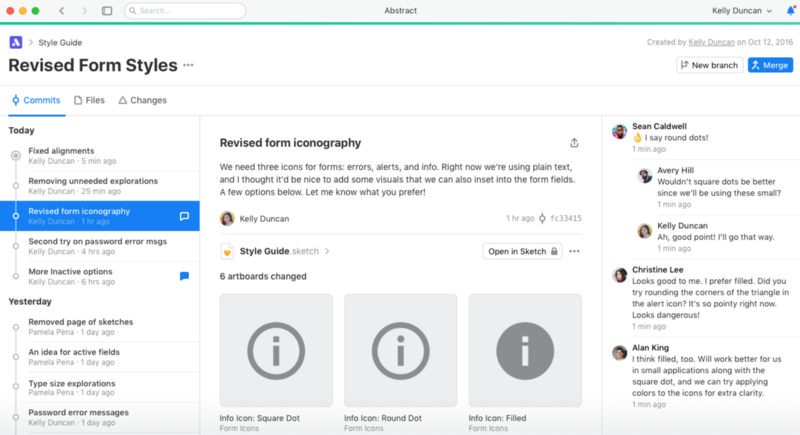
Task: Toggle the sidebar panel icon
Action: coord(107,11)
